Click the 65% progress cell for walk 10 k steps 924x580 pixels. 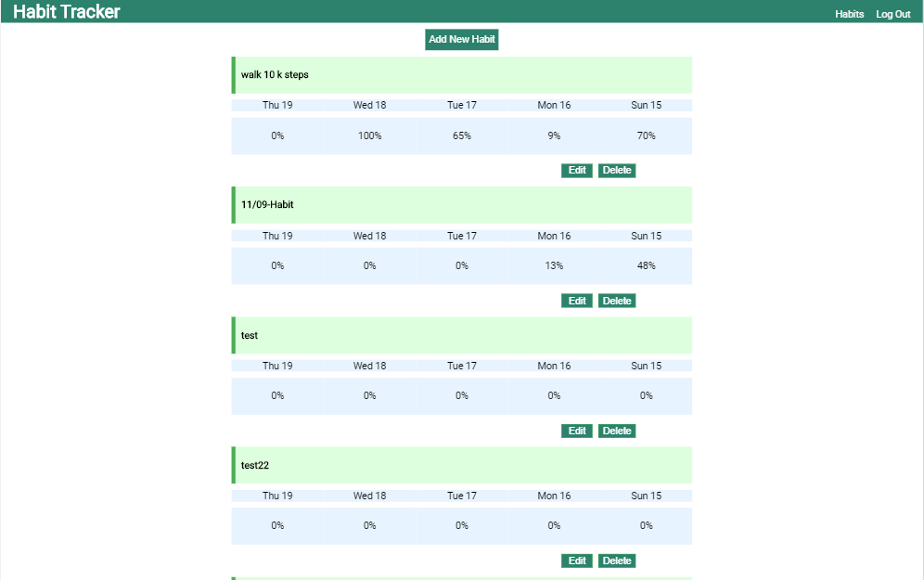(x=461, y=135)
